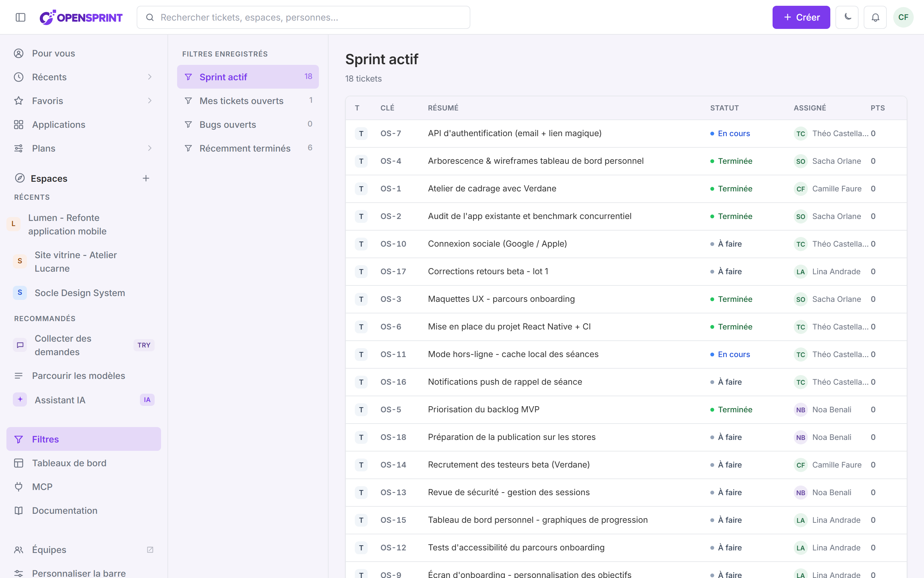
Task: Open 'Corrections retours beta - lot 1'
Action: (x=488, y=271)
